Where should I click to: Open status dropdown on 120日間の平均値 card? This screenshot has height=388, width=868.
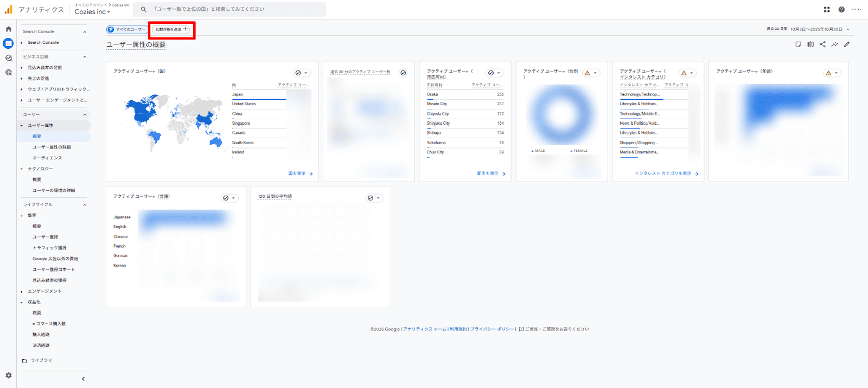(374, 198)
